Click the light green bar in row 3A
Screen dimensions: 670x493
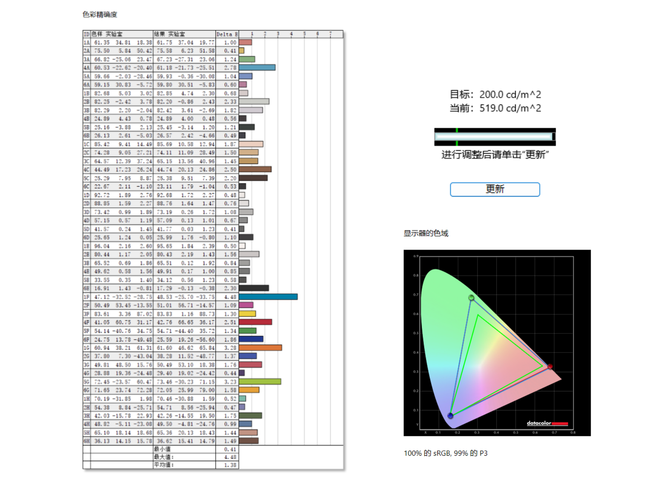coord(247,59)
